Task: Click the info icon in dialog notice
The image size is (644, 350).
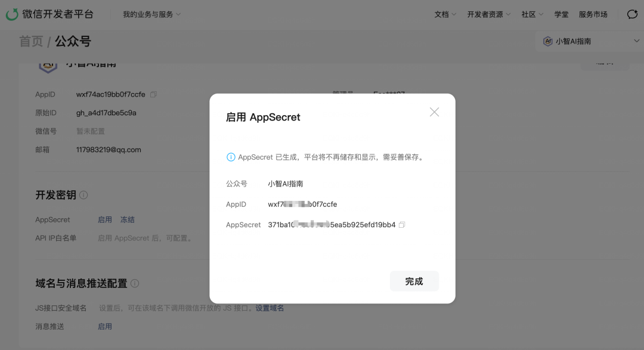Action: (x=231, y=157)
